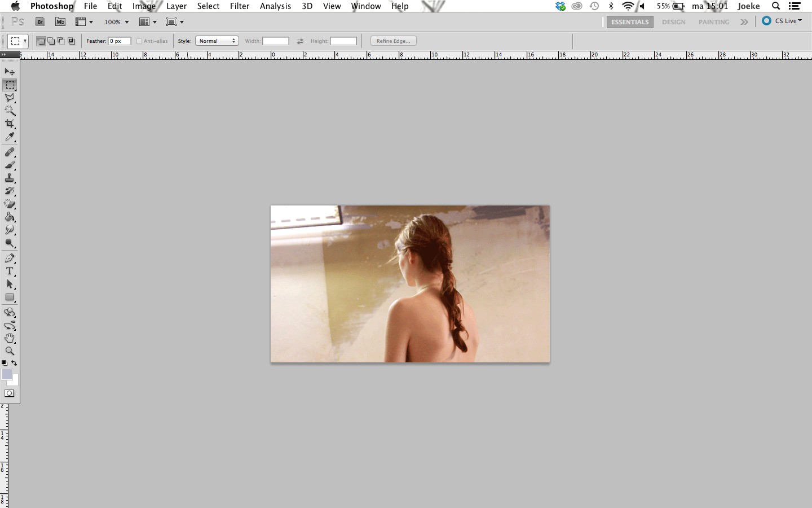Swap foreground and background colors
The image size is (812, 508).
click(15, 363)
